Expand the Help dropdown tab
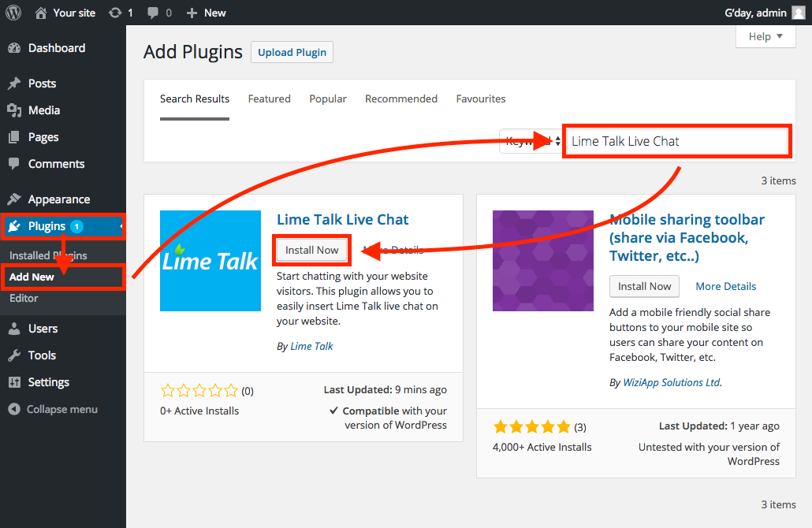Viewport: 812px width, 528px height. coord(765,36)
